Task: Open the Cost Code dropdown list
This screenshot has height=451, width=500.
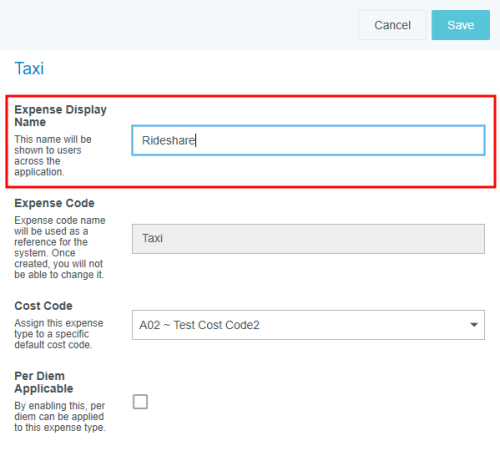Action: click(x=308, y=325)
